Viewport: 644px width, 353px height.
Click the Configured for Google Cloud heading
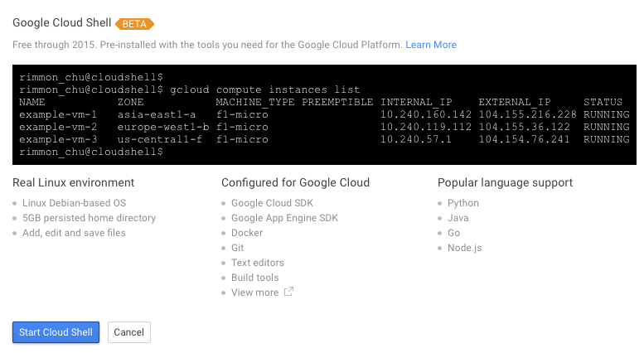tap(295, 182)
